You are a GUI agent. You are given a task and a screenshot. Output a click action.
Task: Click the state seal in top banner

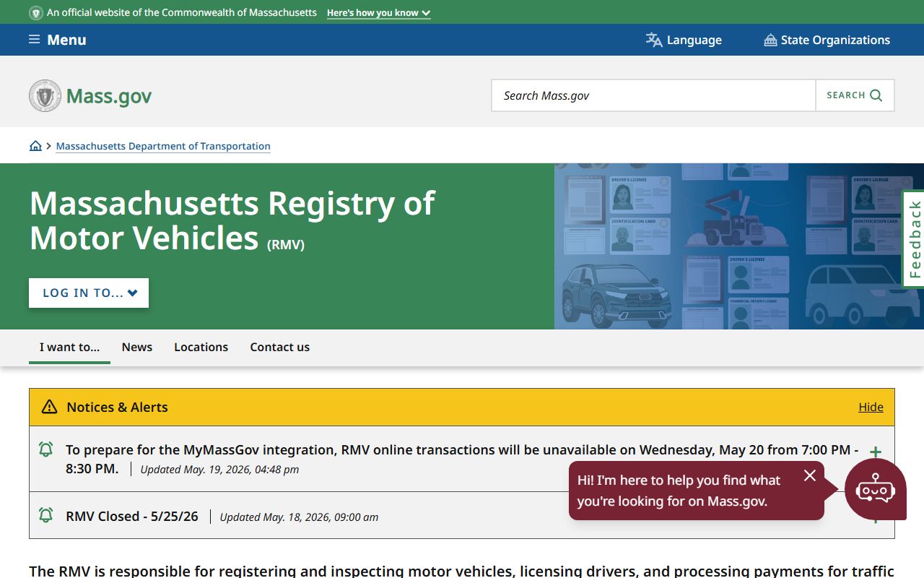click(35, 12)
